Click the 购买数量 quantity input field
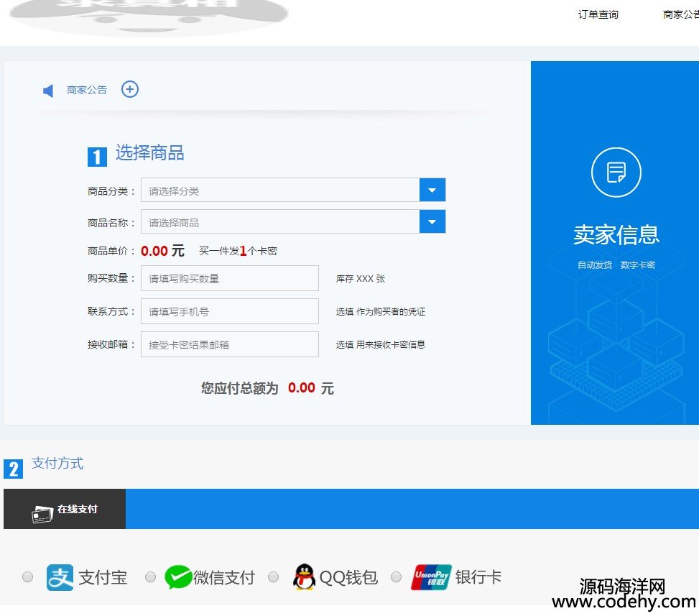699x616 pixels. pyautogui.click(x=230, y=278)
